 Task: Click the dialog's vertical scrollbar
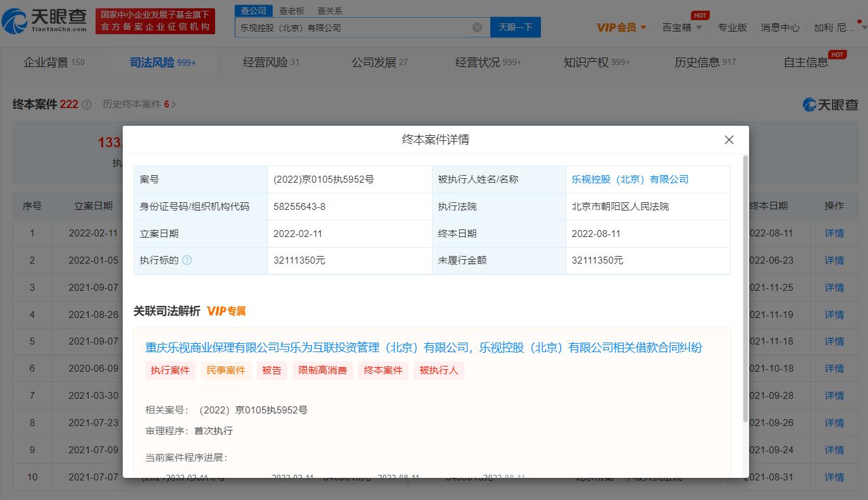(745, 288)
